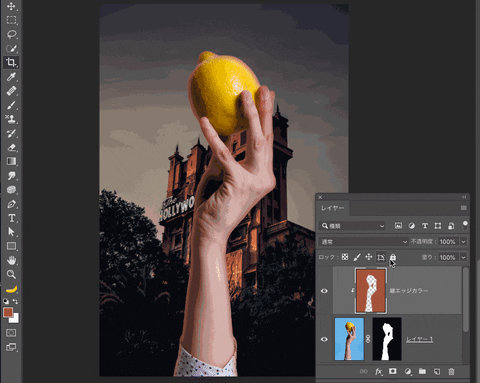Click the banana icon in the toolbar
This screenshot has width=480, height=383.
click(x=11, y=289)
